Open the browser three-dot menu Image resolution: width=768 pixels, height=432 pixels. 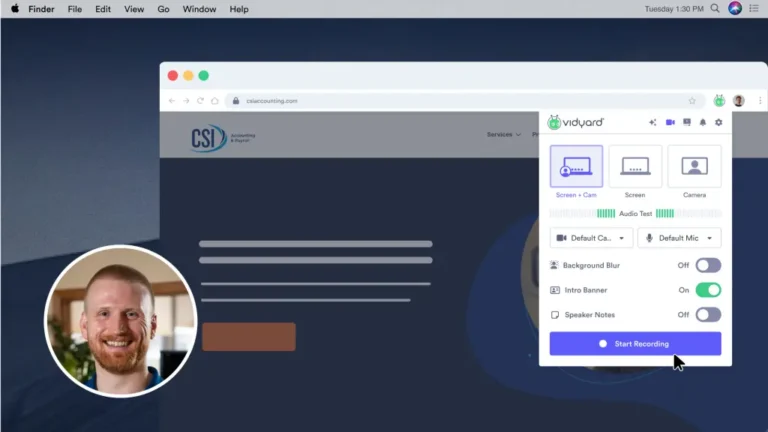click(x=760, y=101)
